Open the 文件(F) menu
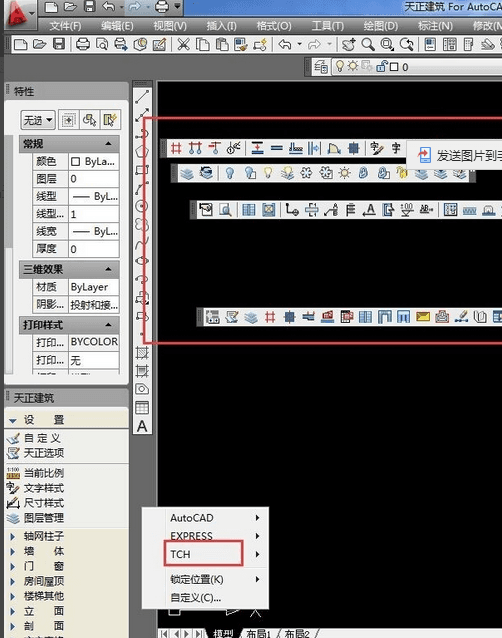The width and height of the screenshot is (502, 638). pos(65,26)
